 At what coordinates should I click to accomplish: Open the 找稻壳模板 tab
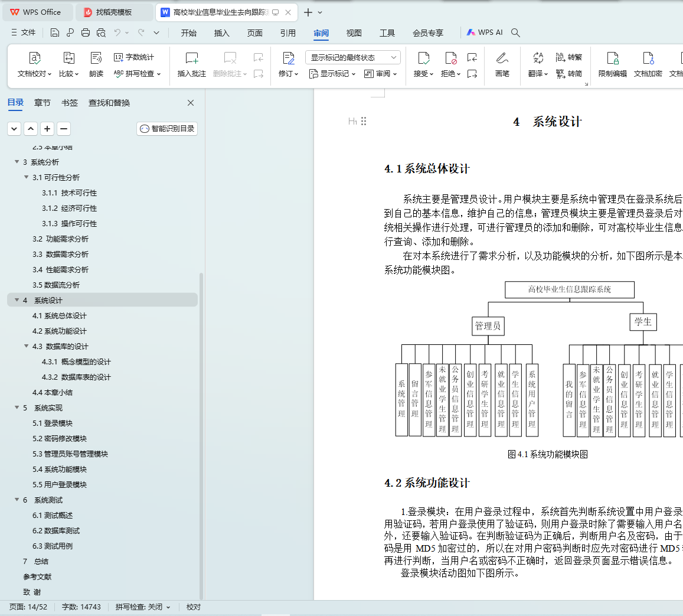tap(115, 12)
